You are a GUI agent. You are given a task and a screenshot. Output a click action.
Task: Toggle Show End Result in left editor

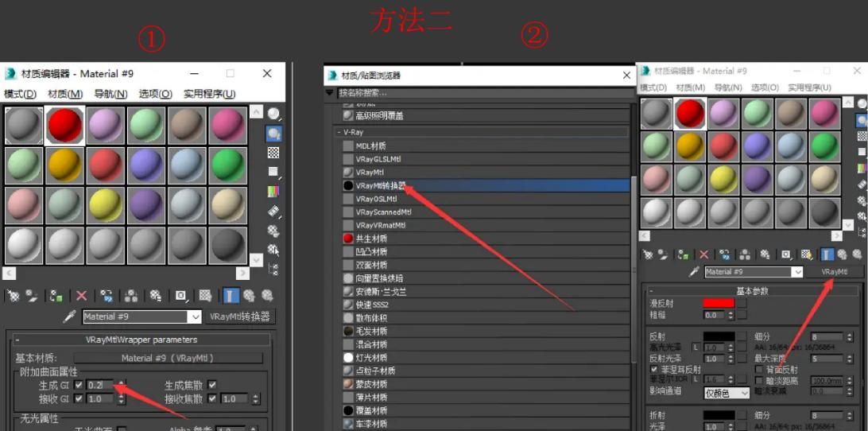point(231,296)
